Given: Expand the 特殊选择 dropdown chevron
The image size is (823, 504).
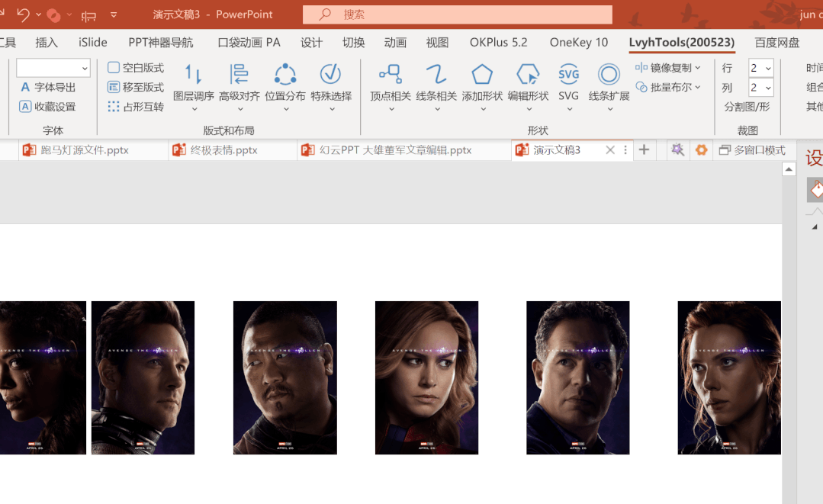Looking at the screenshot, I should [333, 109].
